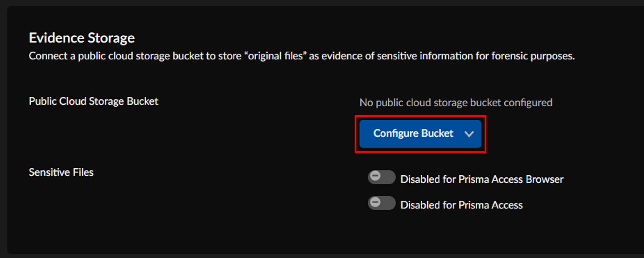Viewport: 644px width, 258px height.
Task: Click the Sensitive Files label
Action: click(x=61, y=172)
